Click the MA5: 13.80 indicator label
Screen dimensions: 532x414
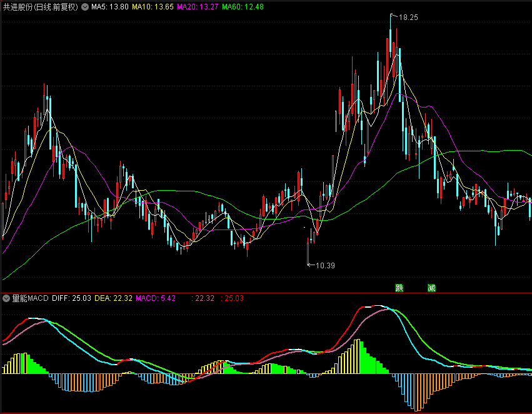click(110, 7)
